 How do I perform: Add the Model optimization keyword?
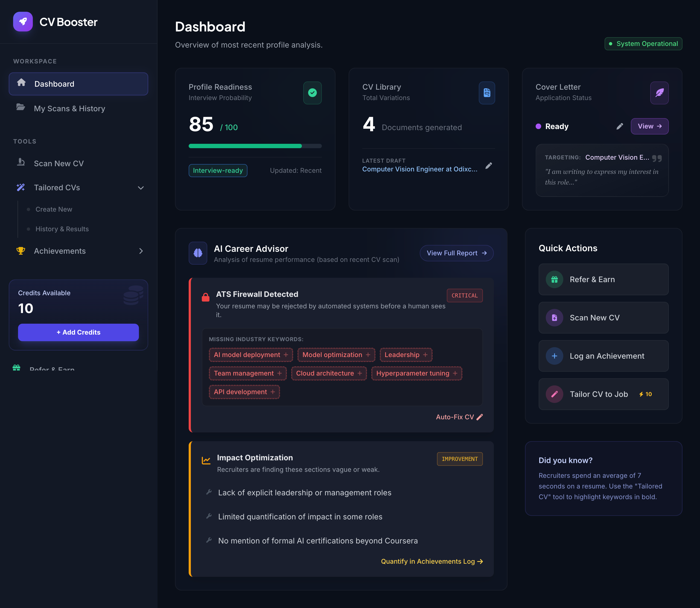coord(336,355)
